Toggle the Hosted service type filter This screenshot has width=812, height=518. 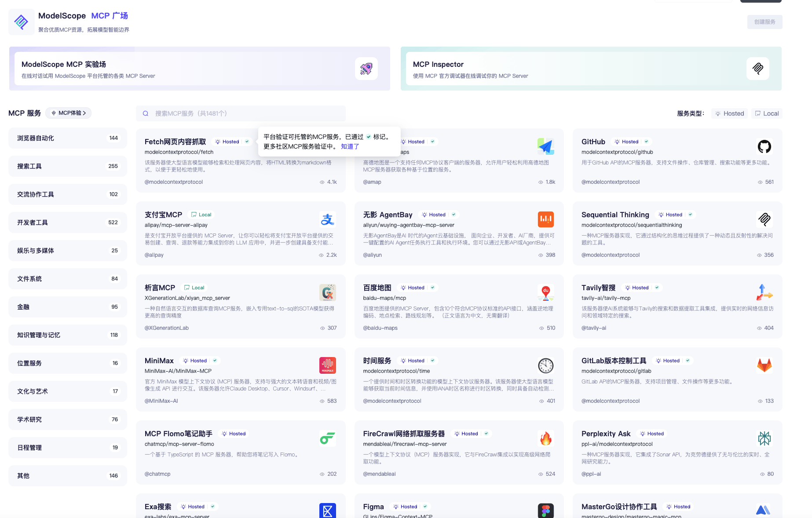coord(729,113)
